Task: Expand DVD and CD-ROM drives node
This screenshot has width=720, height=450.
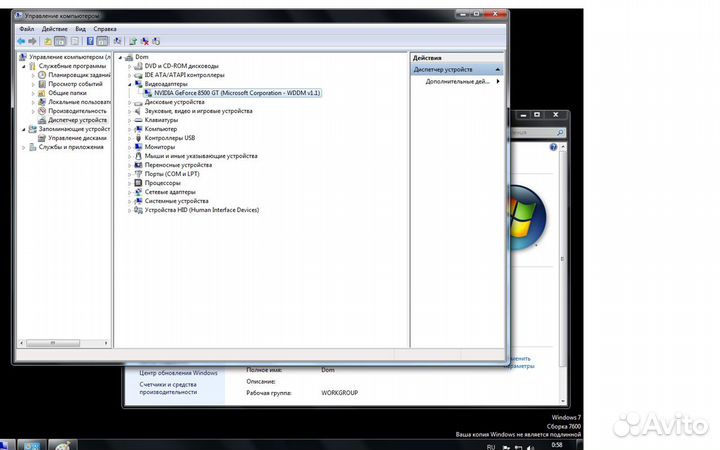Action: coord(129,66)
